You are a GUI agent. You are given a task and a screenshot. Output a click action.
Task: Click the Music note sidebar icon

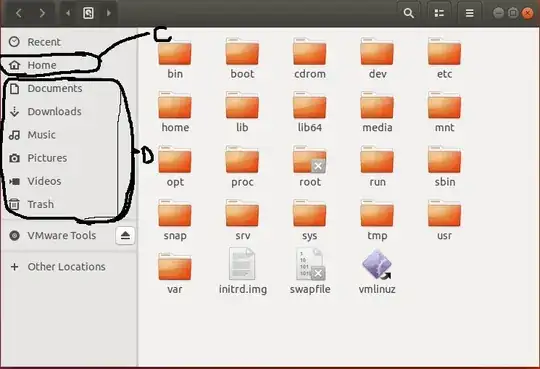click(x=14, y=135)
